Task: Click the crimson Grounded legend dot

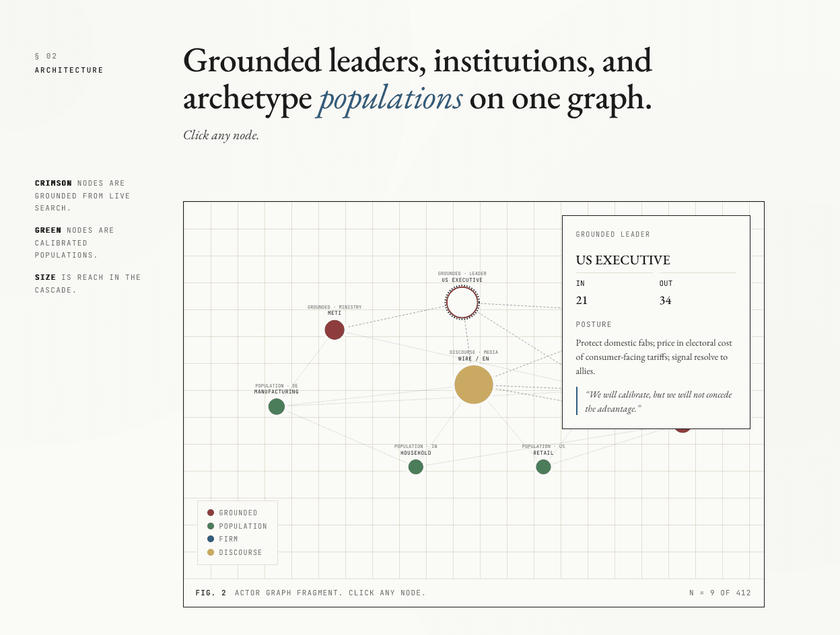Action: [211, 513]
